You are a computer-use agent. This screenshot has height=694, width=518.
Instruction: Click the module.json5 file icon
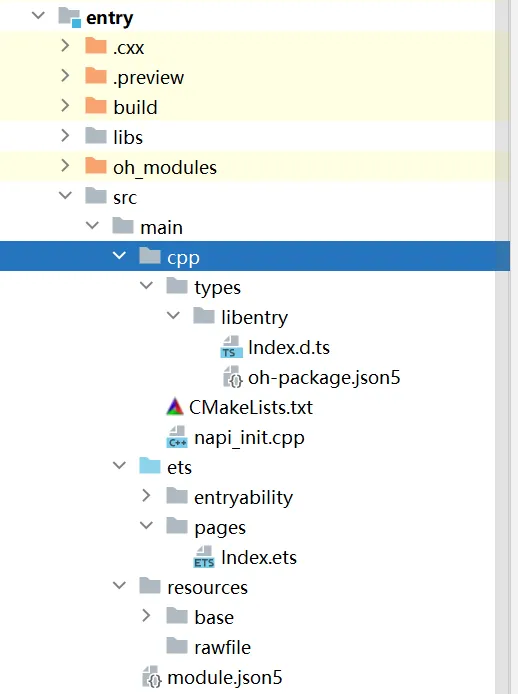click(151, 677)
